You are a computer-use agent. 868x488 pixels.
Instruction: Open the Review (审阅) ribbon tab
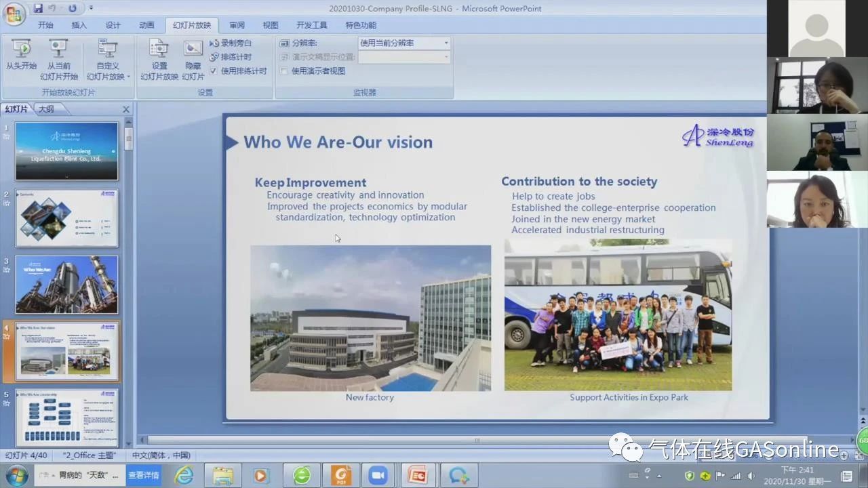tap(237, 25)
